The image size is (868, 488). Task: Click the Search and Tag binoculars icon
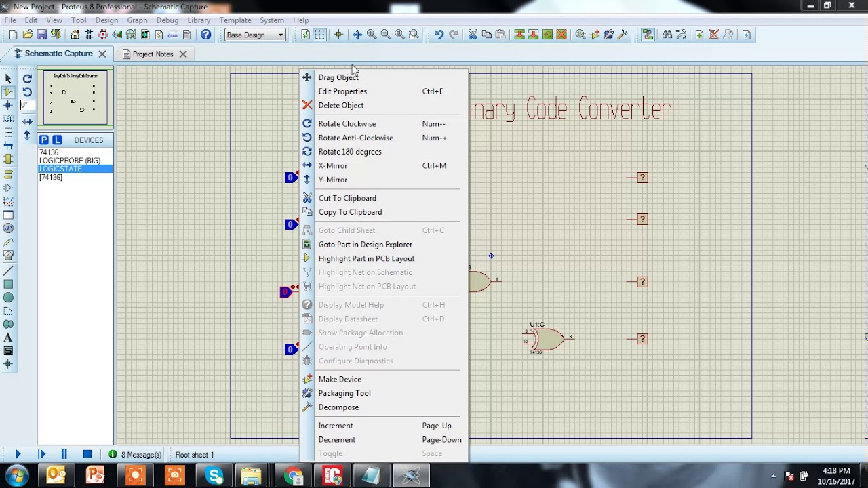click(667, 35)
